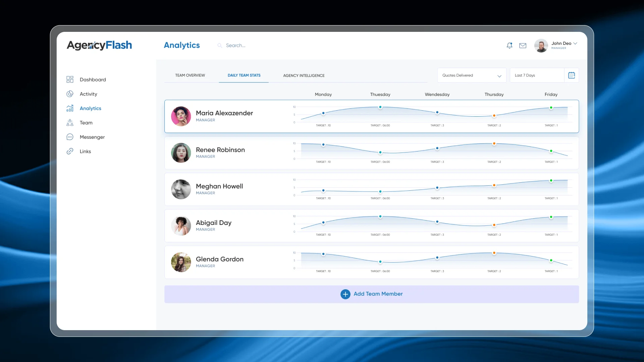644x362 pixels.
Task: Open the Last 7 Days date range selector
Action: tap(537, 75)
